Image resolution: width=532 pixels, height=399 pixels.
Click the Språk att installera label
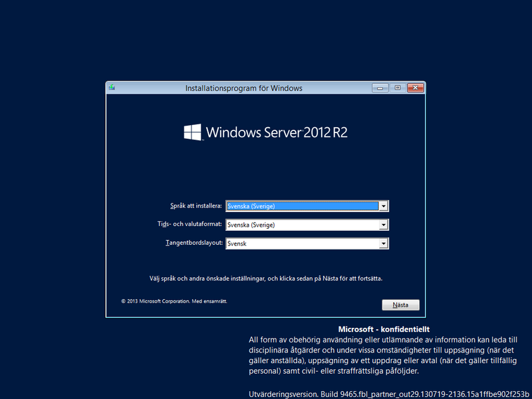coord(196,205)
